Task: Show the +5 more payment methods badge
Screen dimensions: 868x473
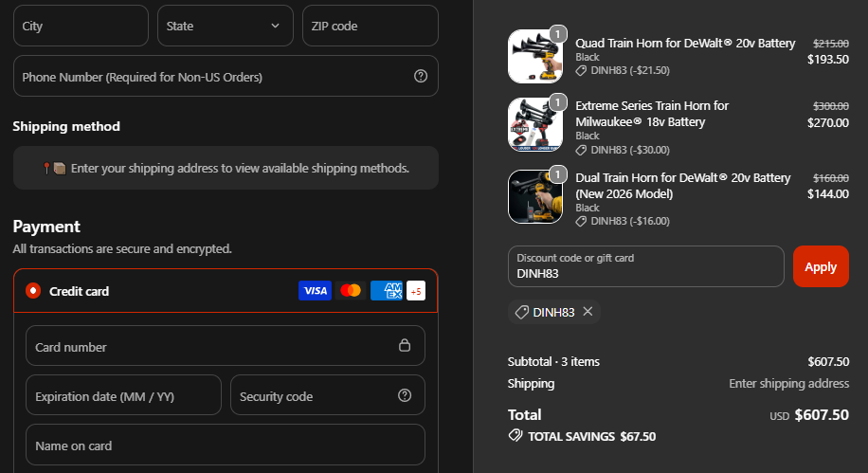Action: [x=416, y=291]
